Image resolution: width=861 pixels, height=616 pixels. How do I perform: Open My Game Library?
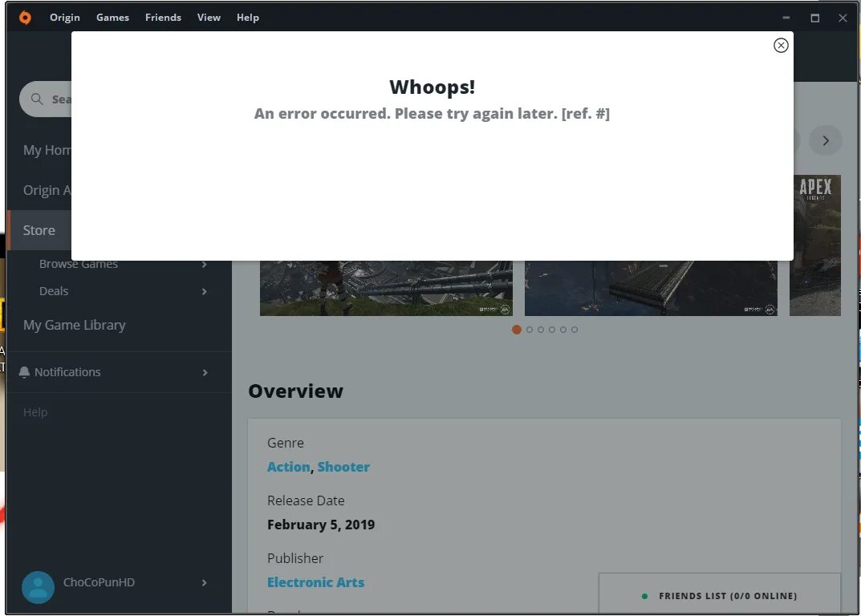click(74, 325)
